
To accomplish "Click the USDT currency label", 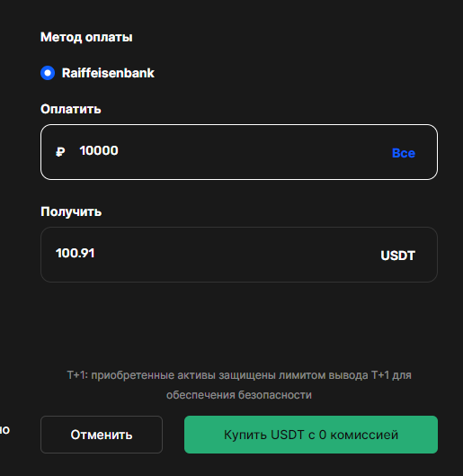I will pyautogui.click(x=397, y=256).
